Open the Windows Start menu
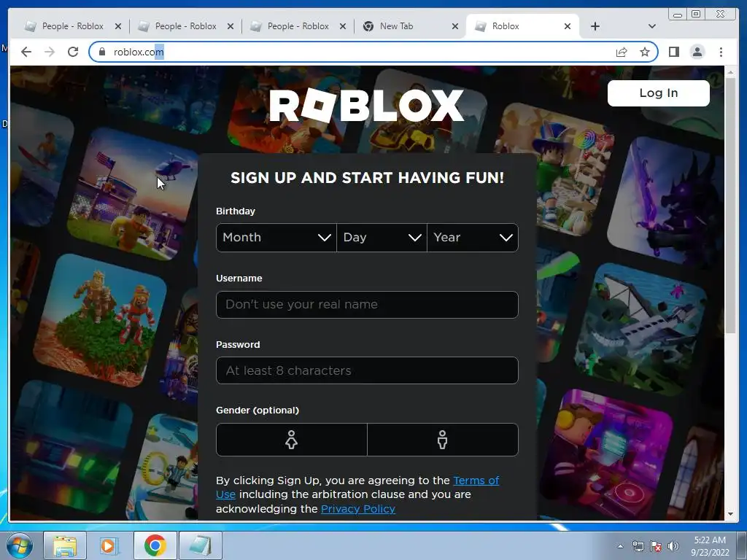Screen dimensions: 747x560 [20, 545]
